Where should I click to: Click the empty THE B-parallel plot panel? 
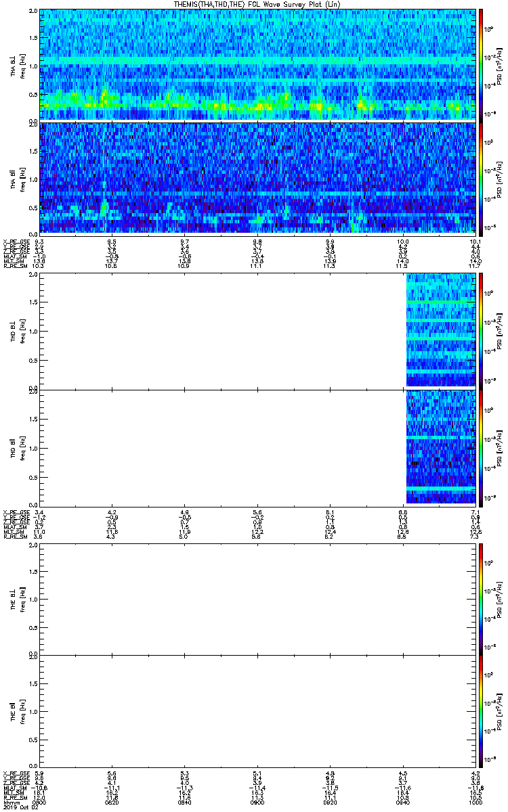coord(257,711)
